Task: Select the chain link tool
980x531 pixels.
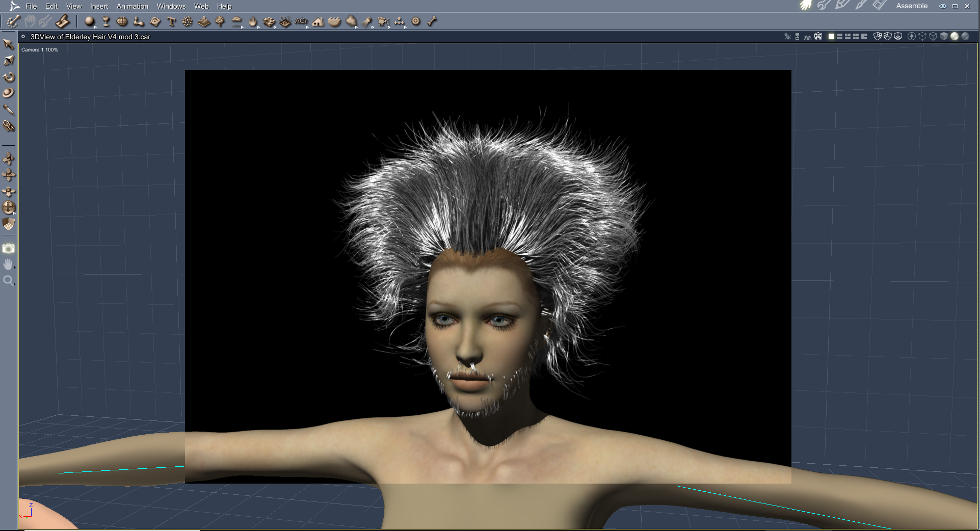Action: click(9, 126)
